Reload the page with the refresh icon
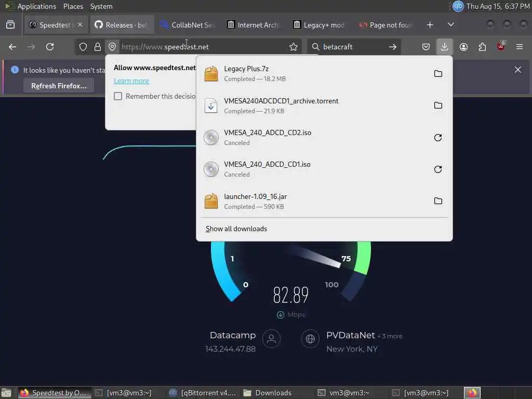The image size is (532, 399). pyautogui.click(x=50, y=47)
